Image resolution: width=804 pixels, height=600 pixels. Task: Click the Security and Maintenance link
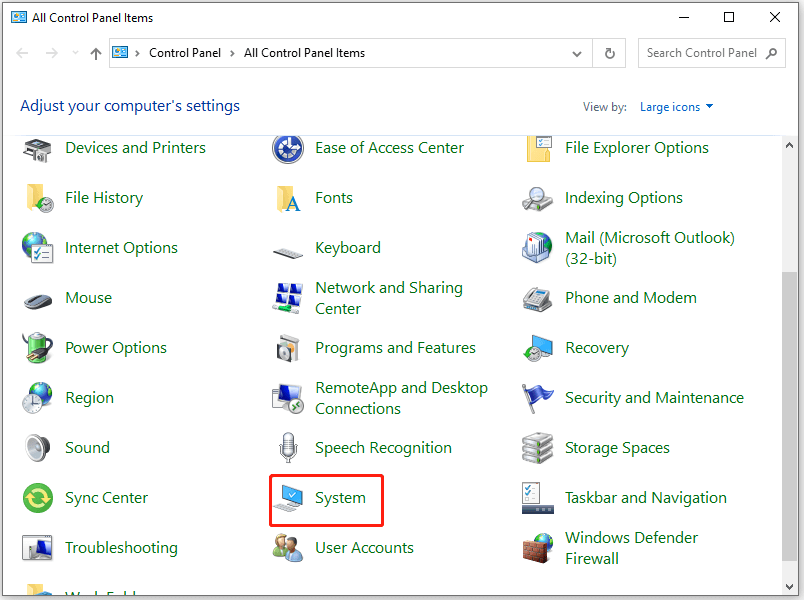(x=654, y=398)
